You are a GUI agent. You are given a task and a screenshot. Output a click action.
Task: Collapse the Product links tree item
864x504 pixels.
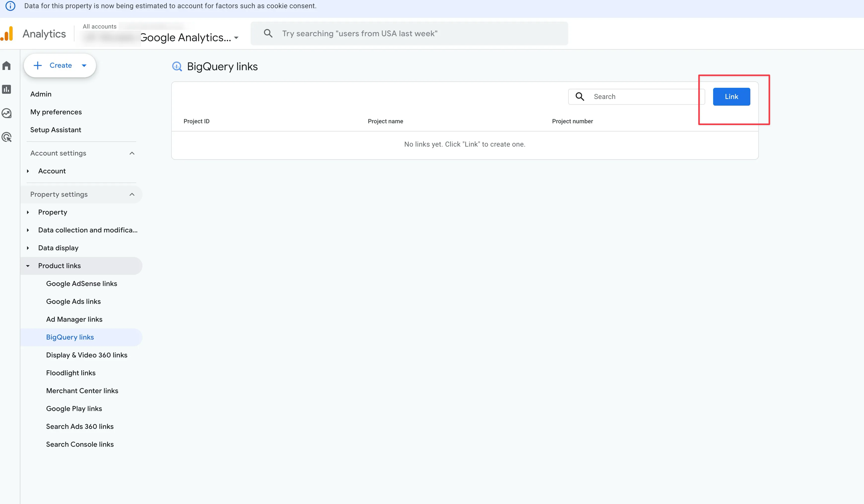click(x=28, y=266)
